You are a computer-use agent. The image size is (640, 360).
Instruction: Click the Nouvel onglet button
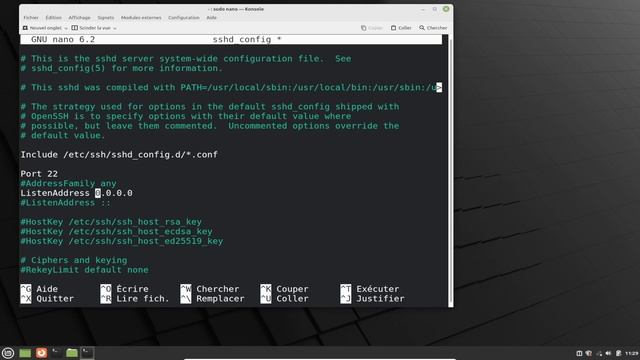pyautogui.click(x=42, y=28)
